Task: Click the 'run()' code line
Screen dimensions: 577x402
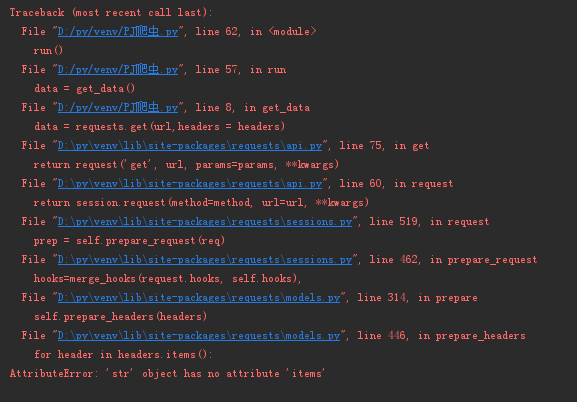Action: click(x=48, y=50)
